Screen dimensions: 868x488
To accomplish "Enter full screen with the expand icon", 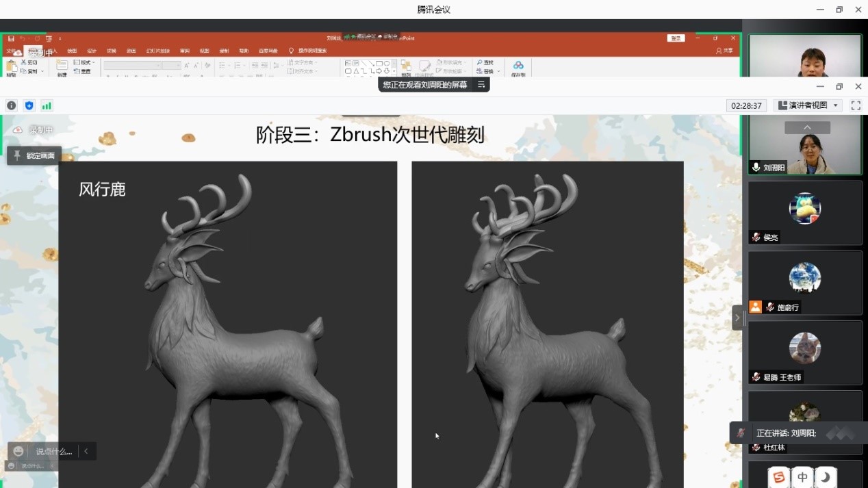I will (x=856, y=105).
